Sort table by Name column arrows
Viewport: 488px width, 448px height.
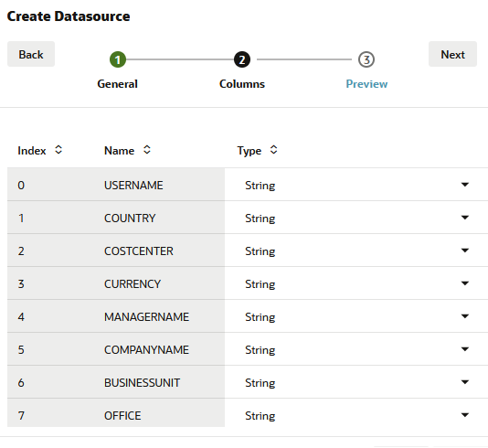[147, 150]
